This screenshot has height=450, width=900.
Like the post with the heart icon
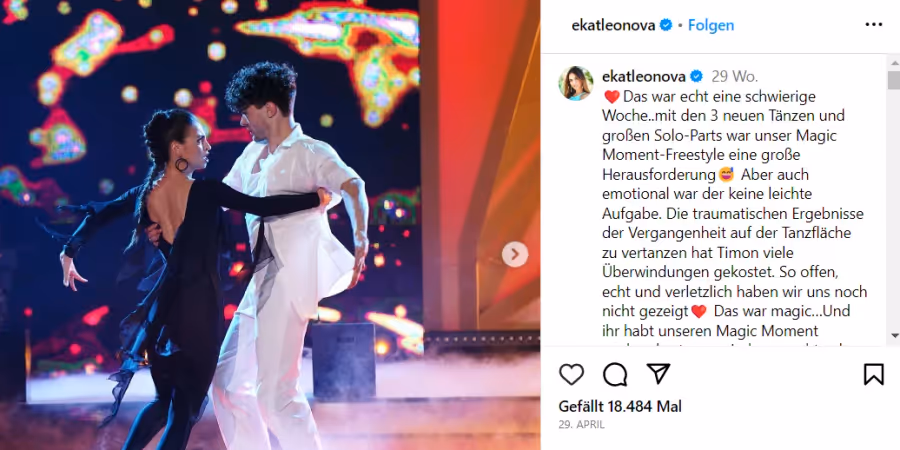(571, 374)
